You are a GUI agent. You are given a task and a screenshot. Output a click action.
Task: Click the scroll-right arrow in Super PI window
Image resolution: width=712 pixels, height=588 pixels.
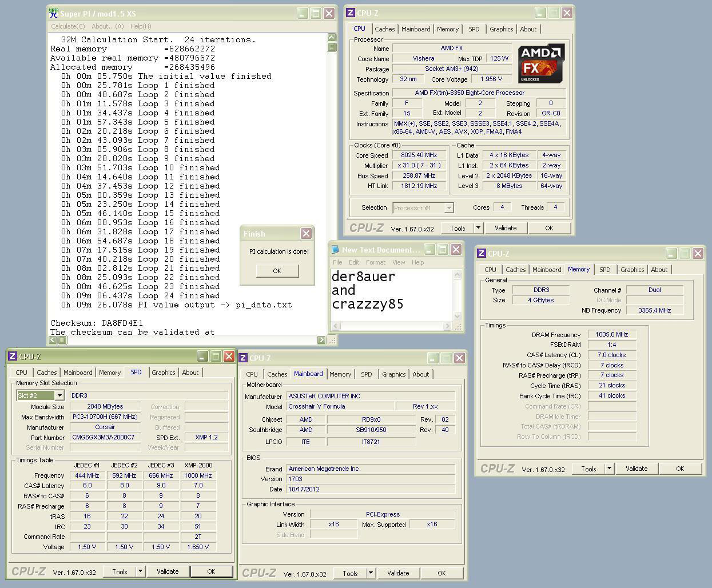(321, 340)
